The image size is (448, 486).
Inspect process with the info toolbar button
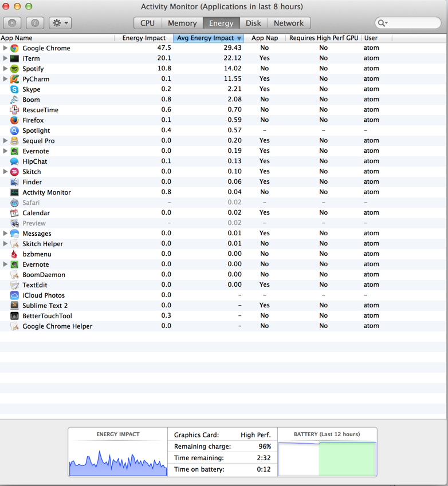(x=35, y=23)
